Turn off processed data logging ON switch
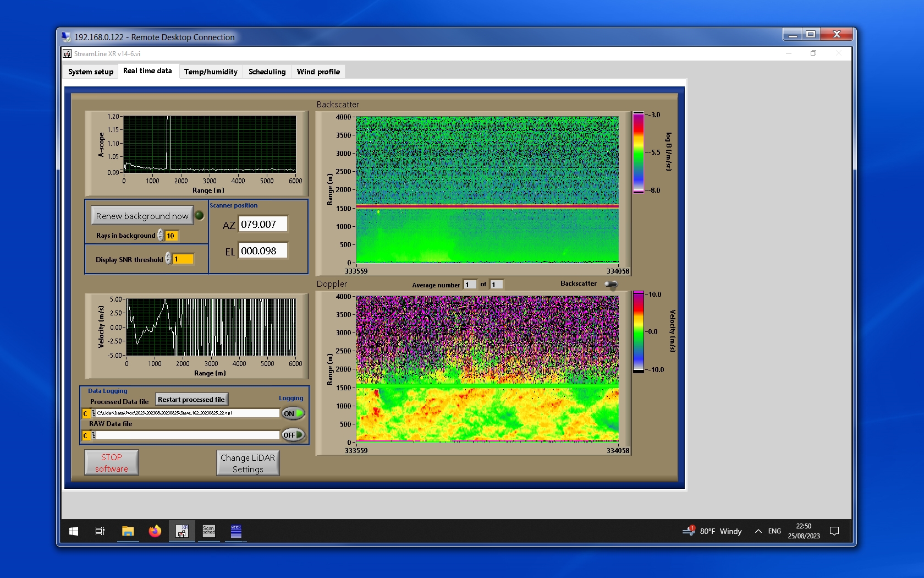Image resolution: width=924 pixels, height=578 pixels. point(293,413)
